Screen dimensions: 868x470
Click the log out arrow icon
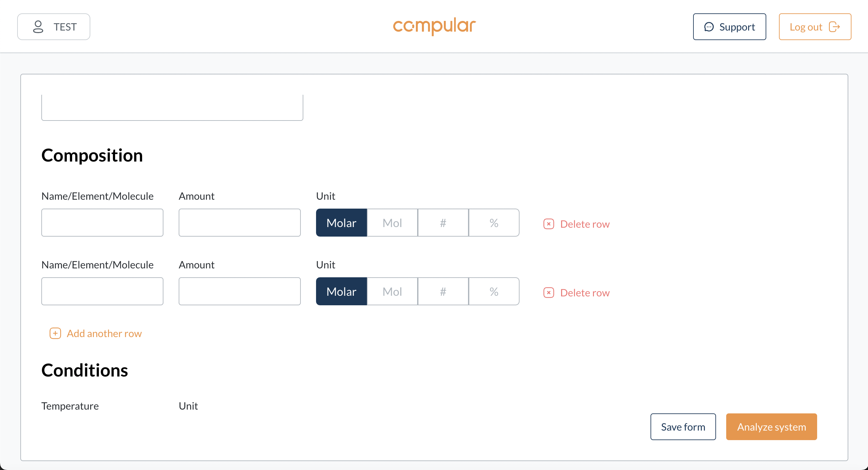tap(834, 27)
